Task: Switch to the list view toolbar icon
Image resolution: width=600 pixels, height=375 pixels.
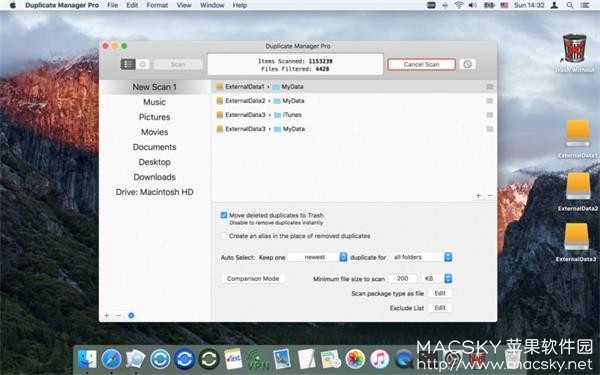Action: (x=128, y=64)
